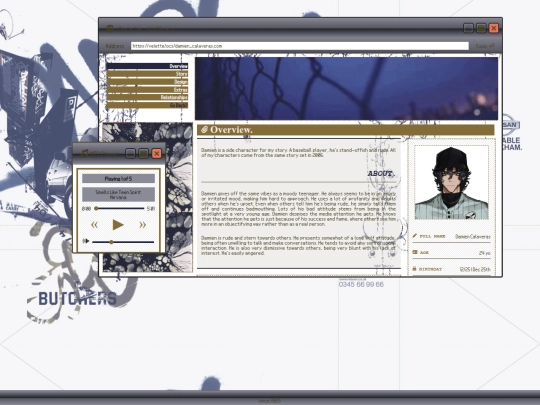Click the total time '5:01' in player

click(151, 208)
